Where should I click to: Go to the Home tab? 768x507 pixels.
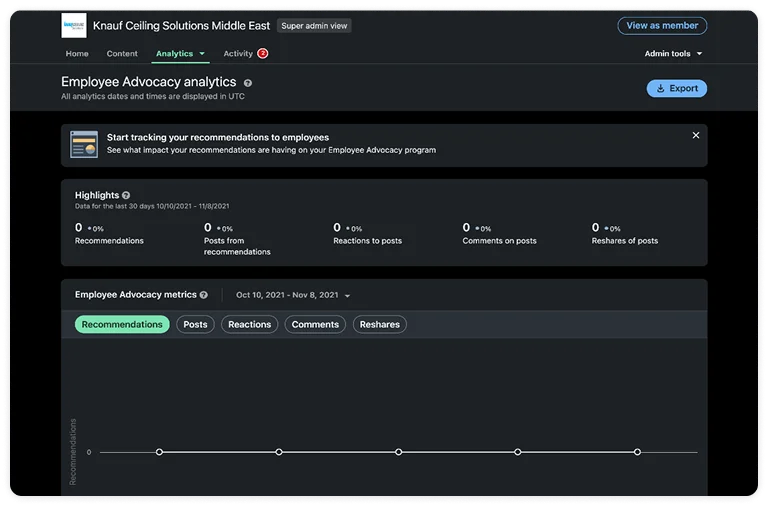tap(77, 53)
